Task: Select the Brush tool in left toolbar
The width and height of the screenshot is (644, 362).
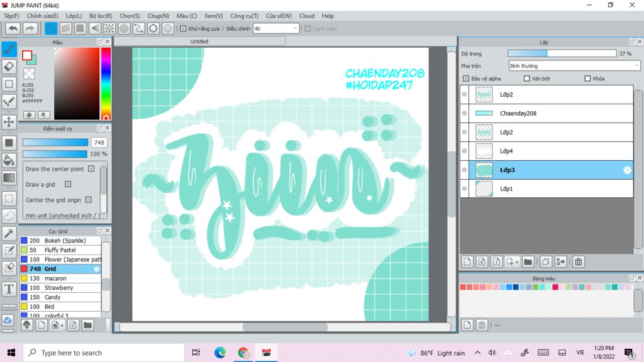Action: click(x=9, y=49)
